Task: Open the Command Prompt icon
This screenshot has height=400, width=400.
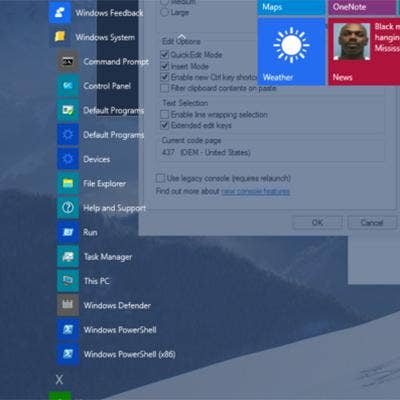Action: pos(68,62)
